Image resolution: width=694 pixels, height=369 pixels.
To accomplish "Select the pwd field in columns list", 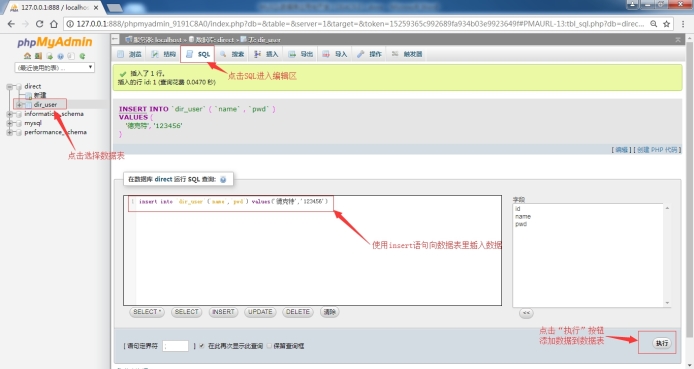I will click(x=521, y=224).
